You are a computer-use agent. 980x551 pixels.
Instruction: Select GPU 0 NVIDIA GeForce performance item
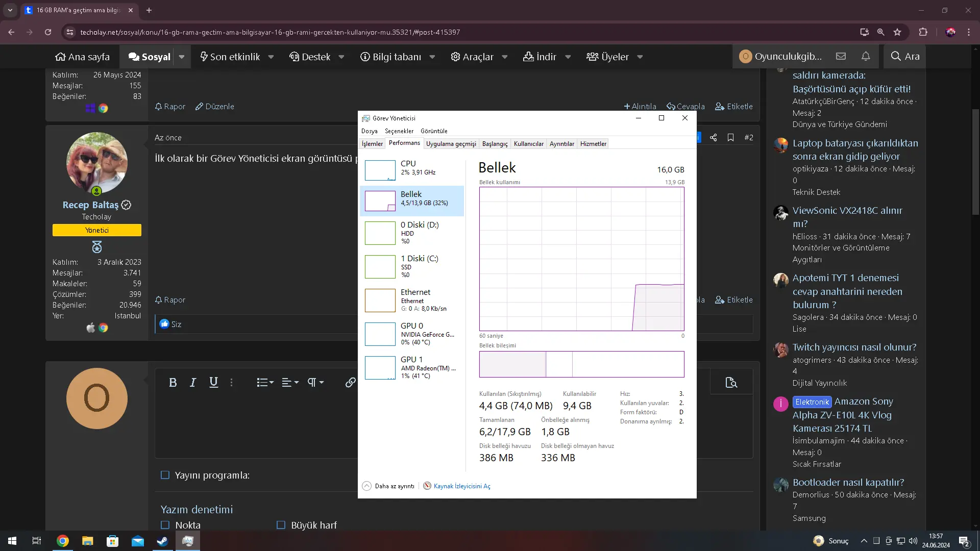click(x=412, y=334)
